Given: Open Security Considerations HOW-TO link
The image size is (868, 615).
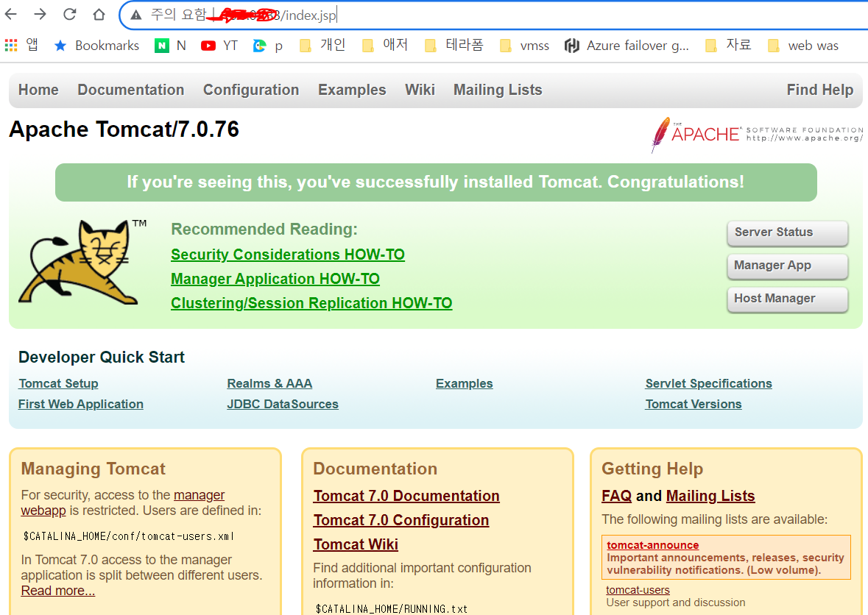Looking at the screenshot, I should pos(288,255).
